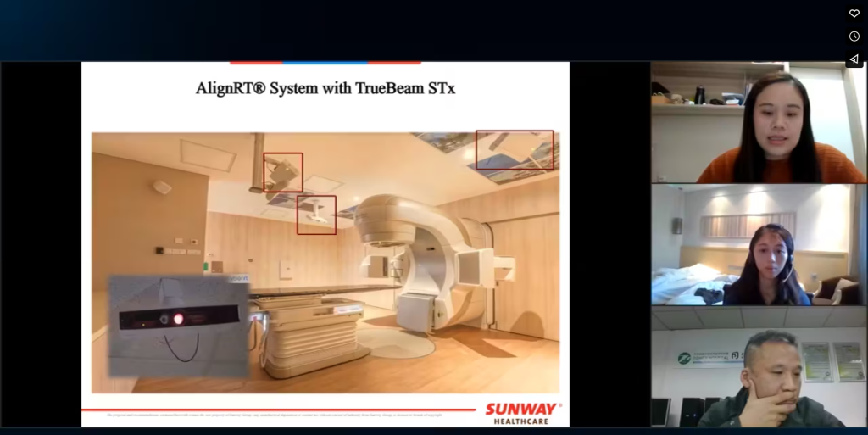Image resolution: width=868 pixels, height=435 pixels.
Task: Share the video using paper plane icon
Action: coord(854,59)
